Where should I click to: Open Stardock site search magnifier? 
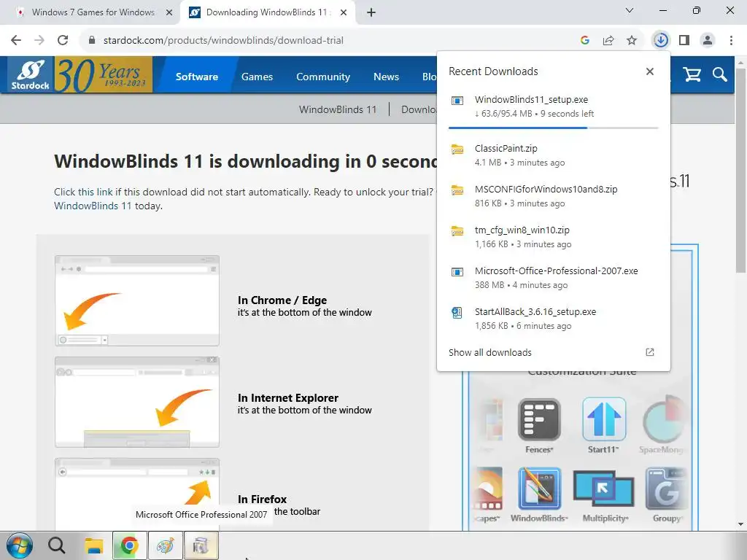click(x=719, y=74)
